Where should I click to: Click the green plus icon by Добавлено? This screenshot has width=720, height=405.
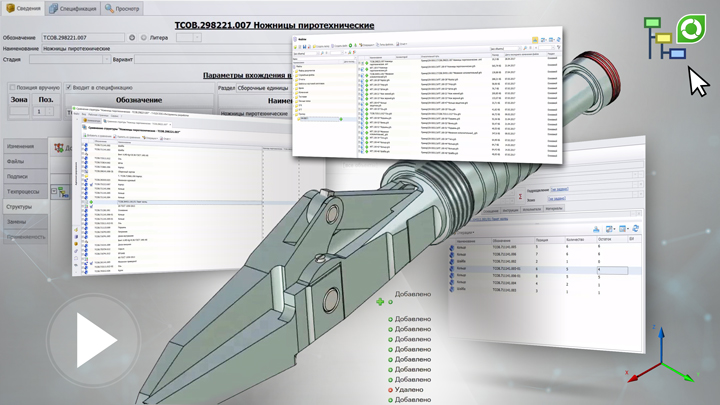(380, 302)
